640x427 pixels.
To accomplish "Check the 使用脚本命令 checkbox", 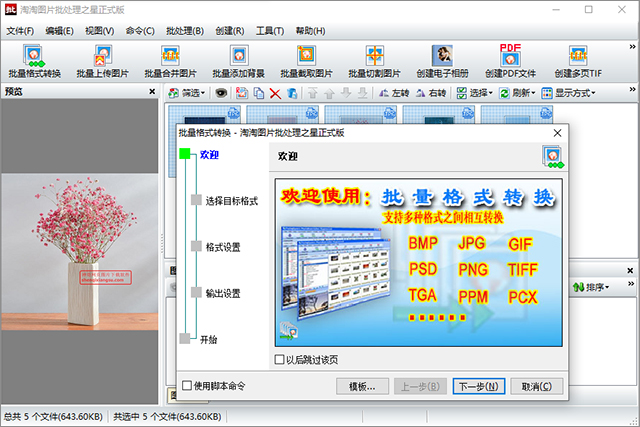I will (x=187, y=386).
